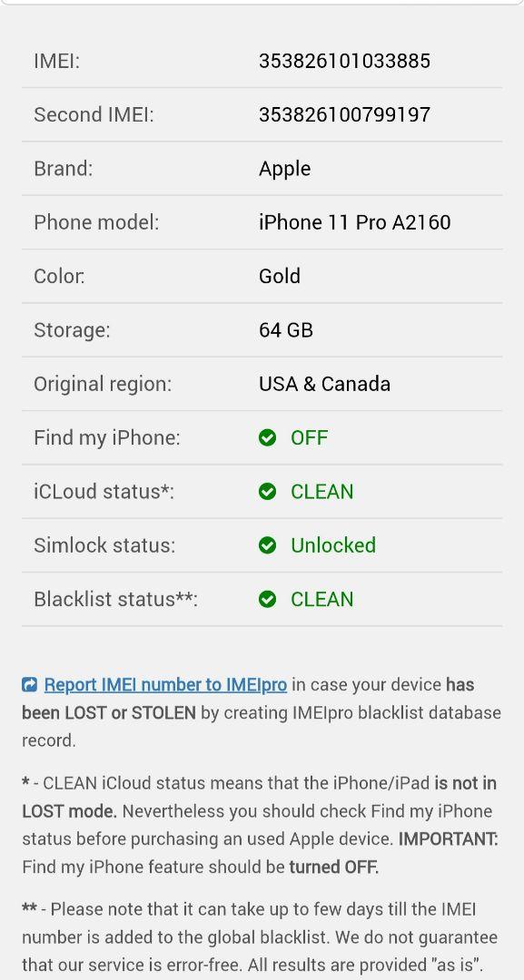Click the green Unlocked simlock text

coord(333,545)
